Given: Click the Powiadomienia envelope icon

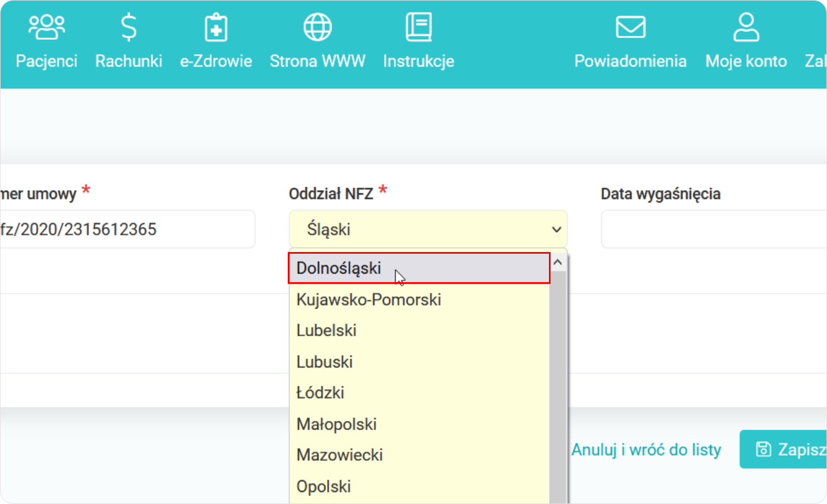Looking at the screenshot, I should click(631, 27).
